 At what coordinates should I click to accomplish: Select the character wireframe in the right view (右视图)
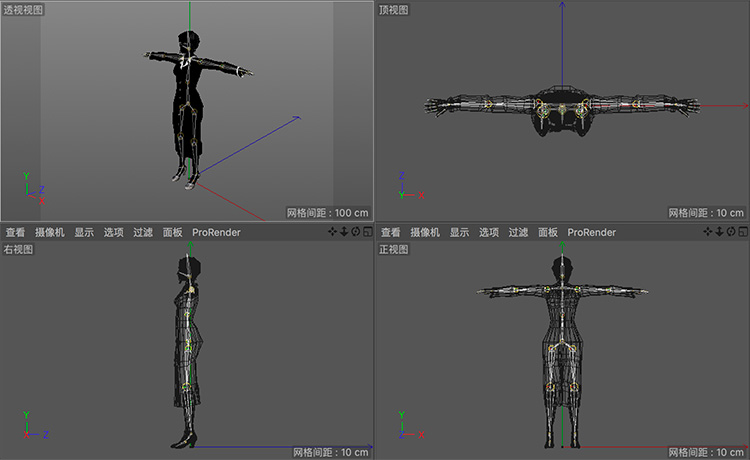coord(188,351)
